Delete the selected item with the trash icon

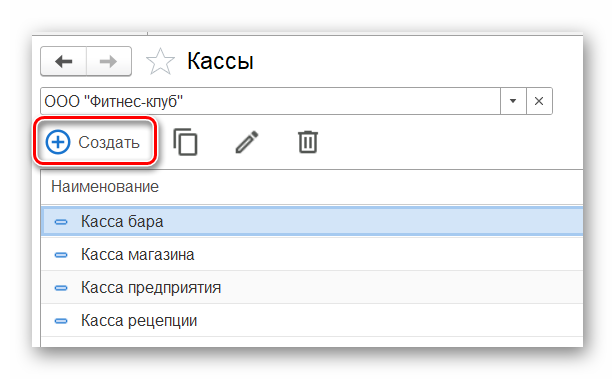[308, 142]
